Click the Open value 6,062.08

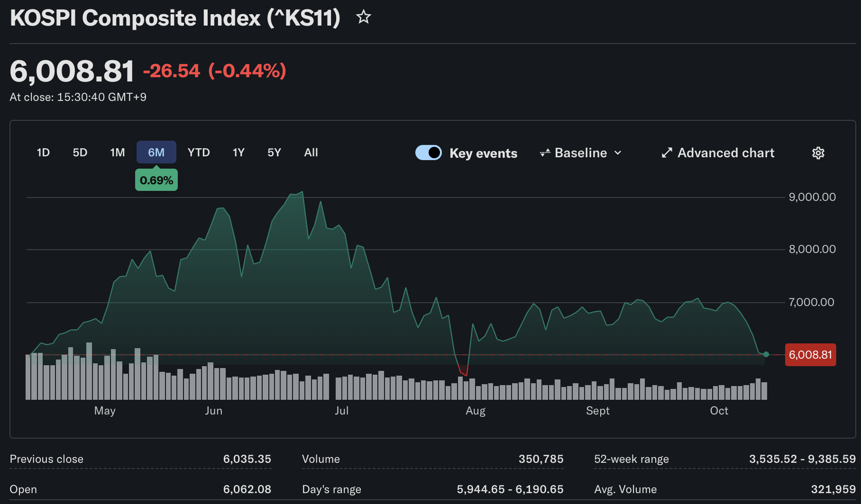(x=247, y=489)
